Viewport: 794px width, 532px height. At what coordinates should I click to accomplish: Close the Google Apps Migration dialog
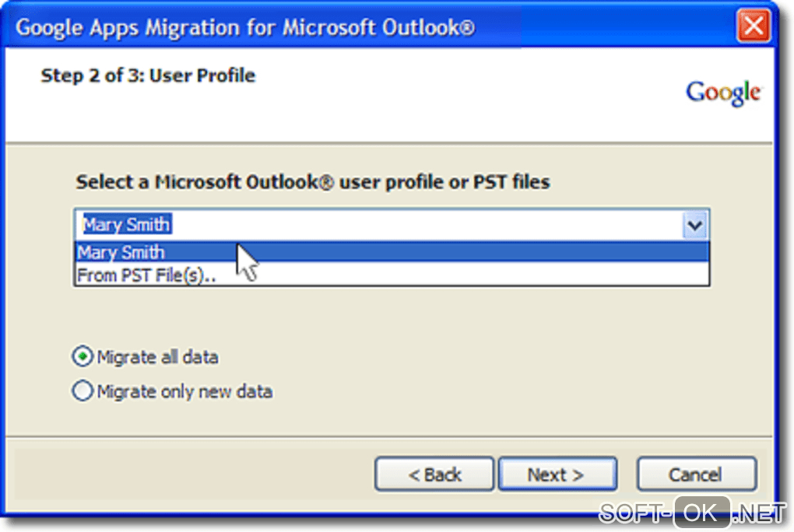[x=754, y=28]
